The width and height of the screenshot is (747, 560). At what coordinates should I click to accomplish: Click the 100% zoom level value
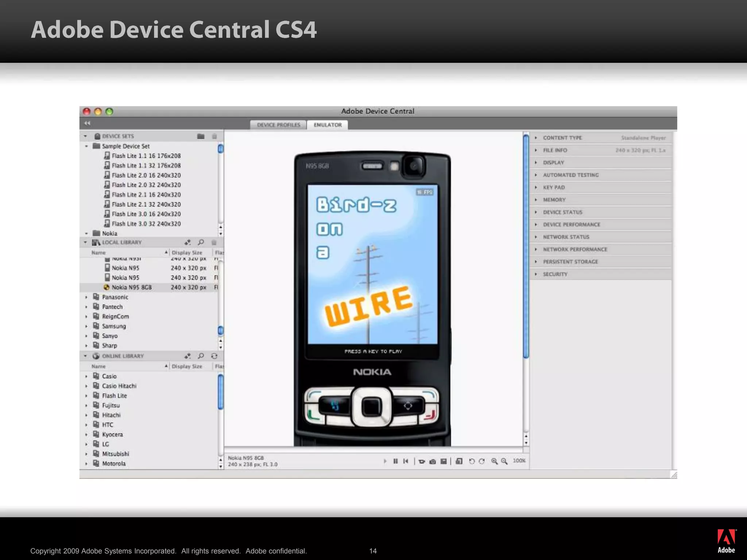point(519,461)
